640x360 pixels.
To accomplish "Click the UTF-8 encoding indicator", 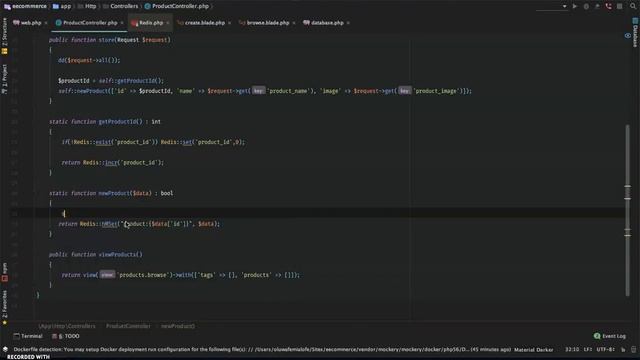I will click(605, 349).
